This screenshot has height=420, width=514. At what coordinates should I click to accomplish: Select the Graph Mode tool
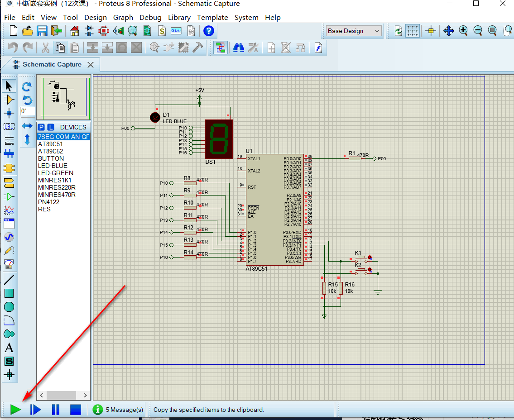tap(9, 210)
